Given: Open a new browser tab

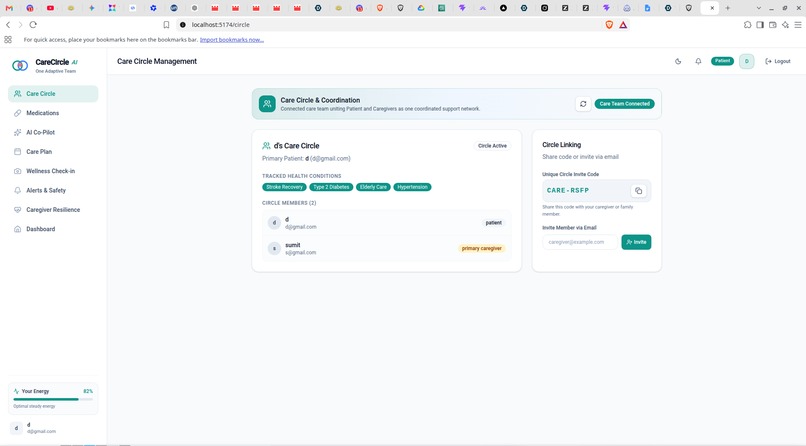Looking at the screenshot, I should tap(727, 8).
